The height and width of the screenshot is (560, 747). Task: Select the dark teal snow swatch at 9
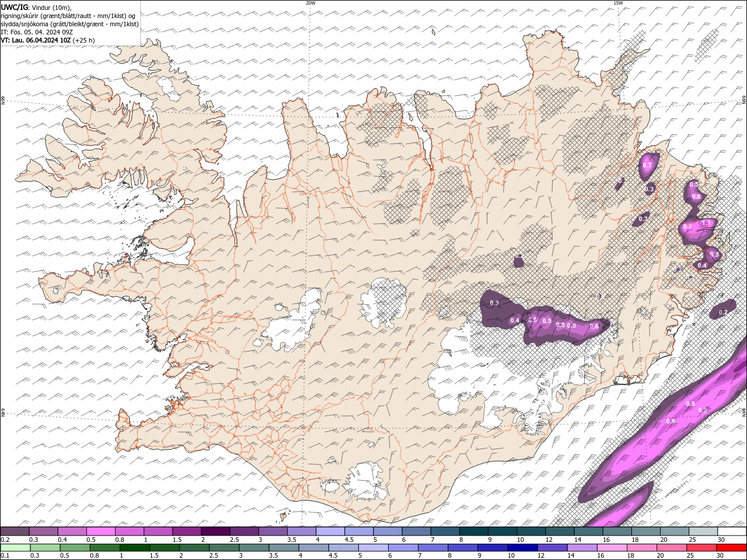(x=502, y=531)
